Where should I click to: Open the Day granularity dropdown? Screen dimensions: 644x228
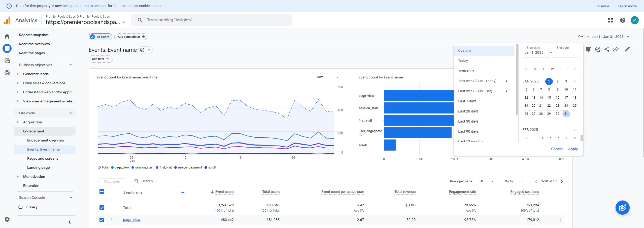tap(328, 77)
